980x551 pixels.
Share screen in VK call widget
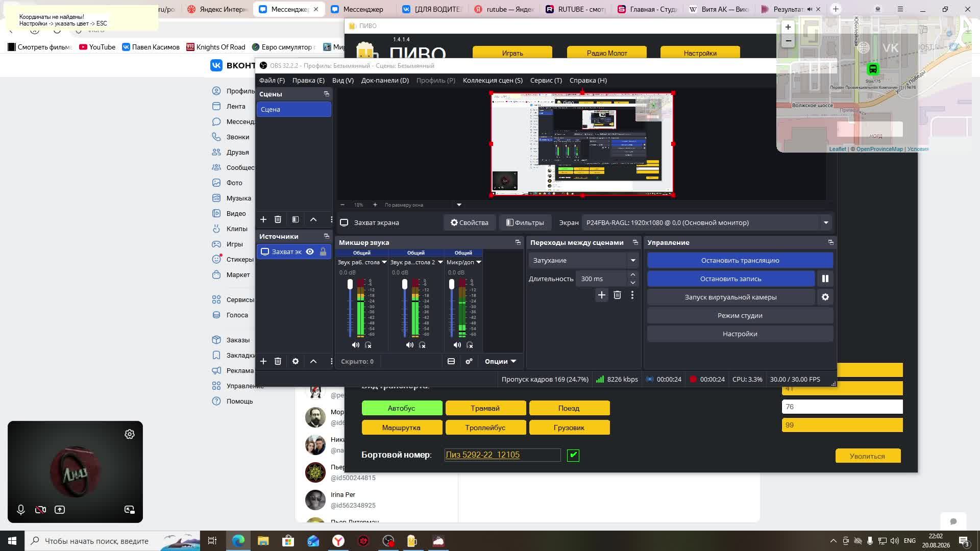point(60,510)
